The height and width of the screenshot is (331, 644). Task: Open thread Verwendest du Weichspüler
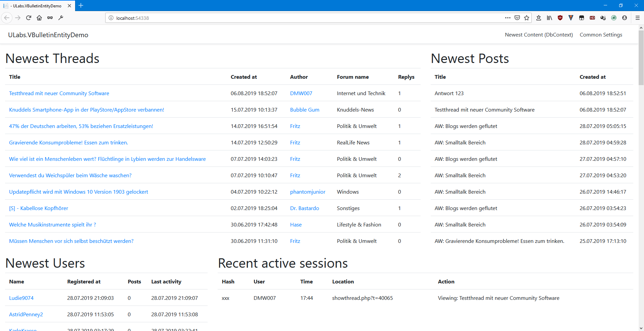pyautogui.click(x=70, y=176)
